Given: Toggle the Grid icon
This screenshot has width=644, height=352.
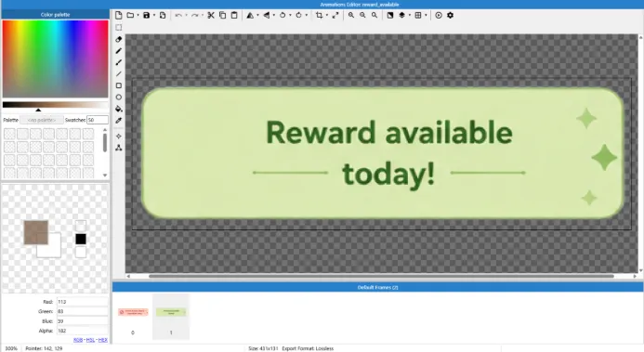Looking at the screenshot, I should 418,15.
